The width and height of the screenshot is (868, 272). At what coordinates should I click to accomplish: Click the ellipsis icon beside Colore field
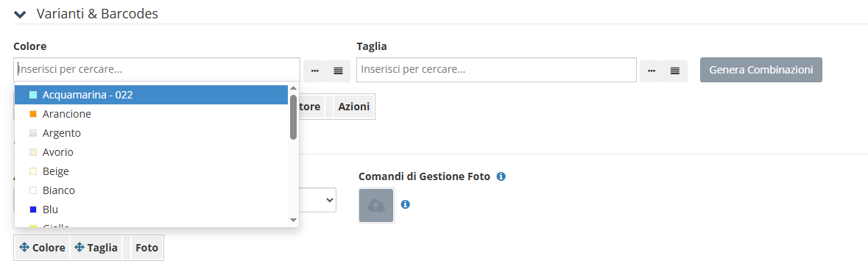(x=314, y=71)
